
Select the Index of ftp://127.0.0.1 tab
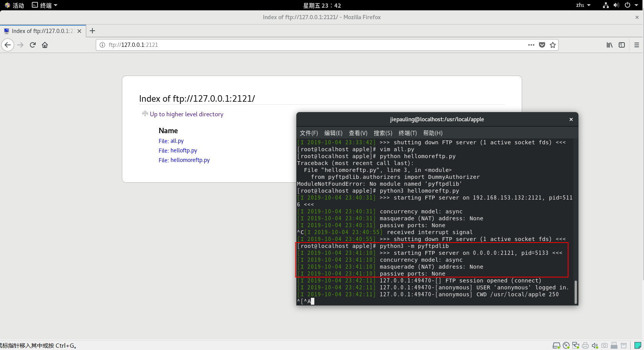(43, 31)
